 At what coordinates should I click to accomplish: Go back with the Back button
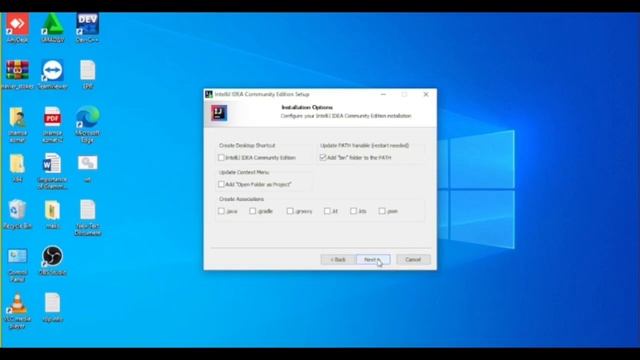338,260
